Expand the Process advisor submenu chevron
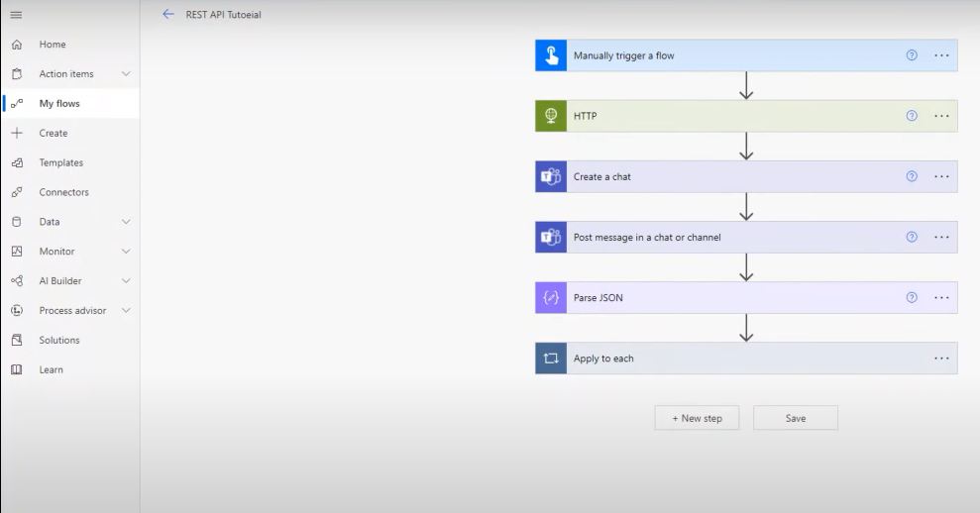980x513 pixels. (126, 311)
